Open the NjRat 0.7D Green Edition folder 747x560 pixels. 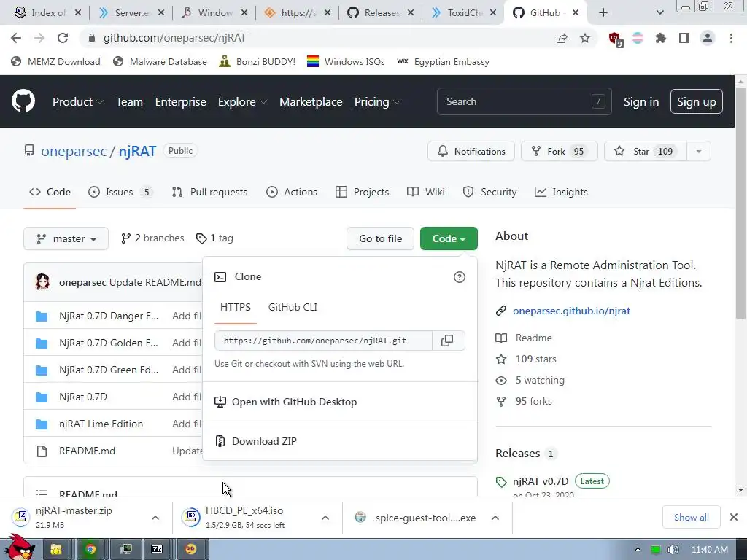tap(109, 370)
